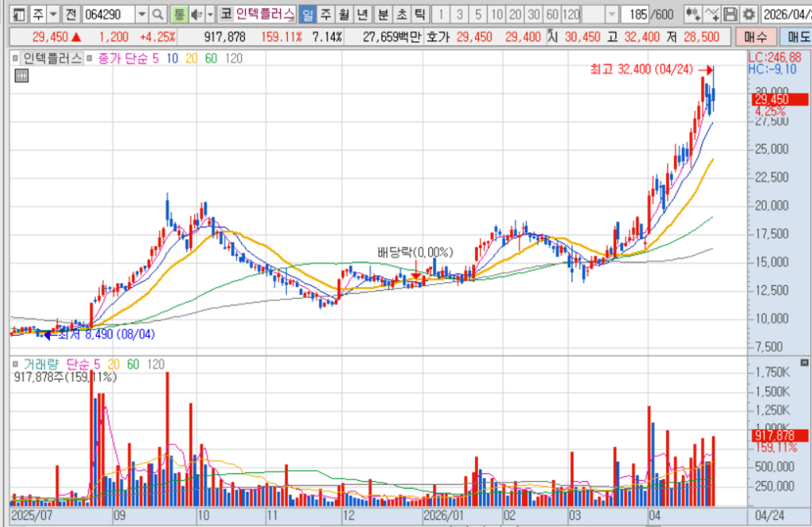Click the current price 29,450 with up arrow

(56, 36)
